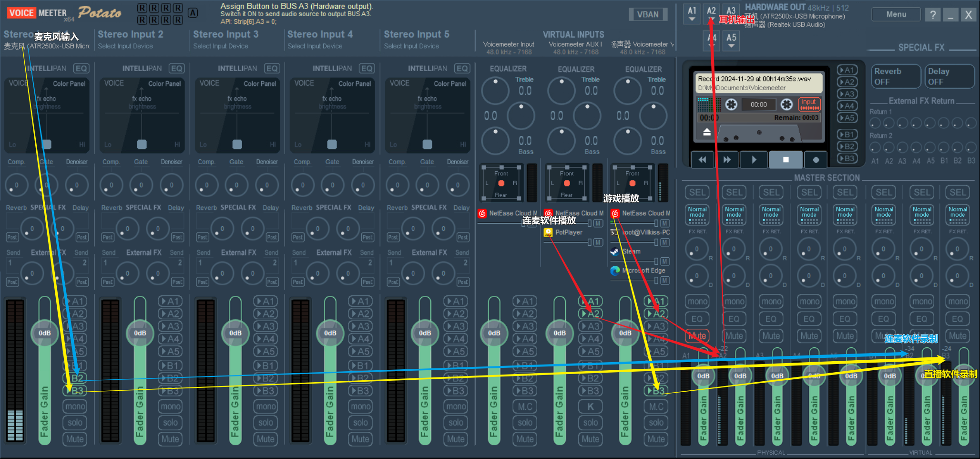Open A5 hardware out device dropdown
The height and width of the screenshot is (459, 980).
(x=731, y=41)
